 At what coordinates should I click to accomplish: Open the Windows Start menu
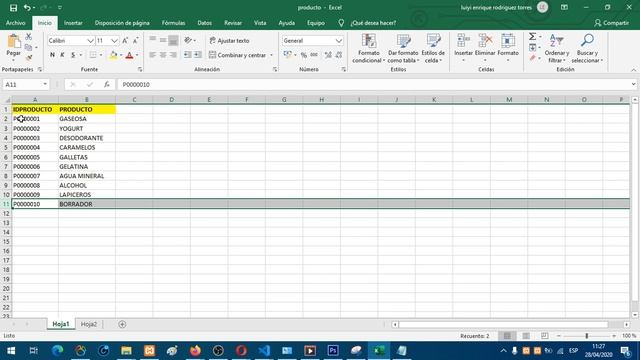(11, 351)
